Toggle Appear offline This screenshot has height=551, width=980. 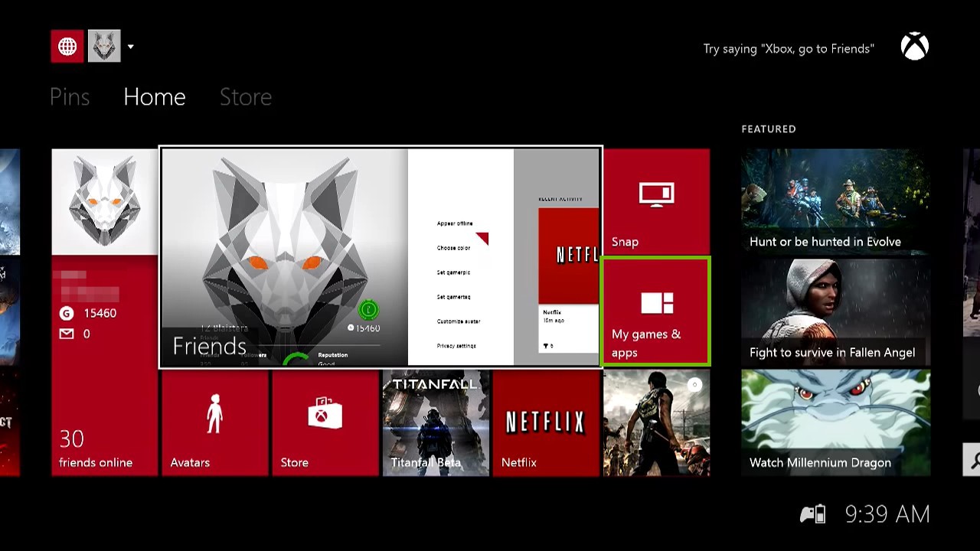453,223
